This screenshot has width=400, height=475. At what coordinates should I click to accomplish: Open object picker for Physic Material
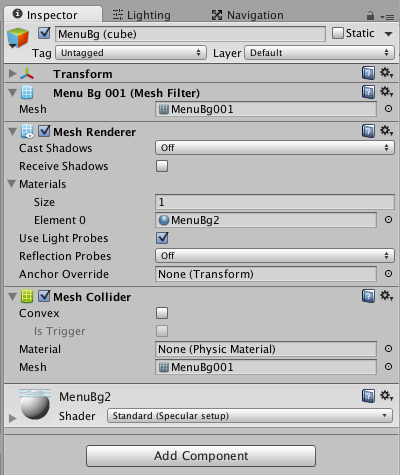pos(388,349)
